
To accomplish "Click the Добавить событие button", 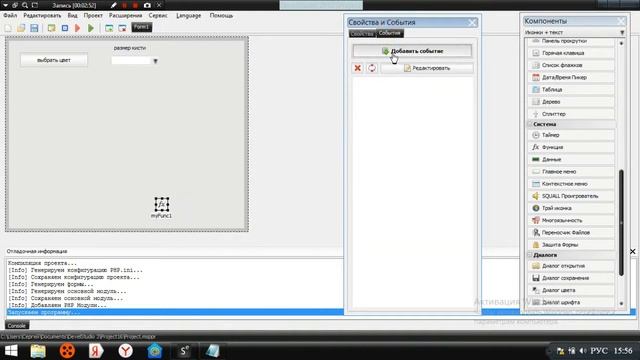I will (x=412, y=51).
